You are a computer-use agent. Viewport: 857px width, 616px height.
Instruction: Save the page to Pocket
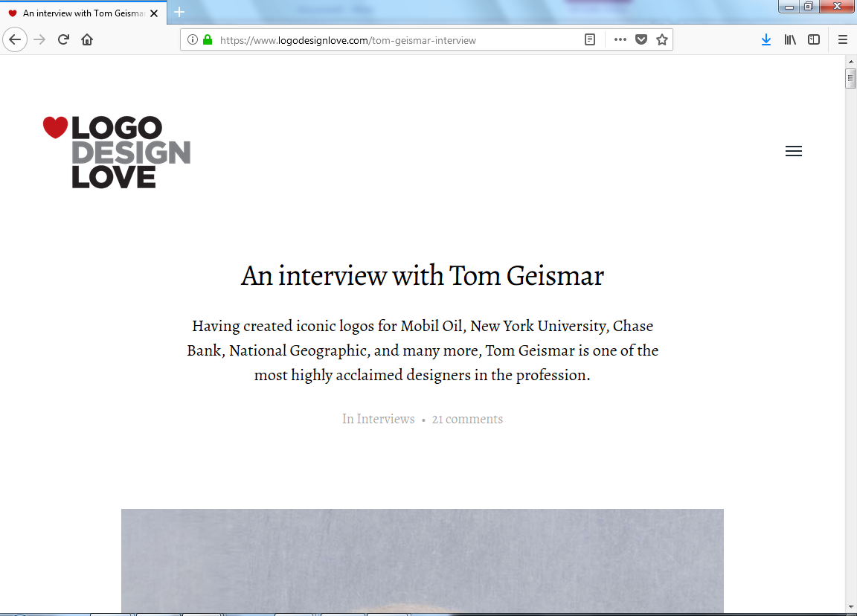(641, 40)
